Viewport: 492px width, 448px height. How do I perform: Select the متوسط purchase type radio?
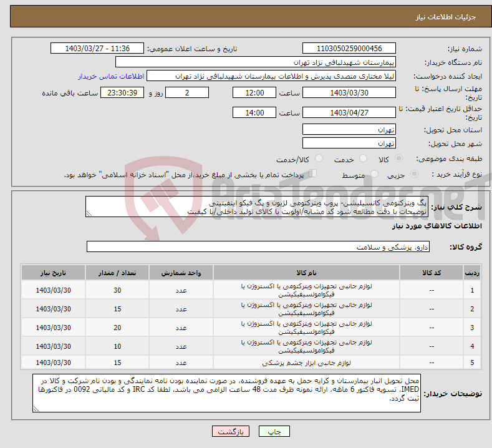(374, 173)
